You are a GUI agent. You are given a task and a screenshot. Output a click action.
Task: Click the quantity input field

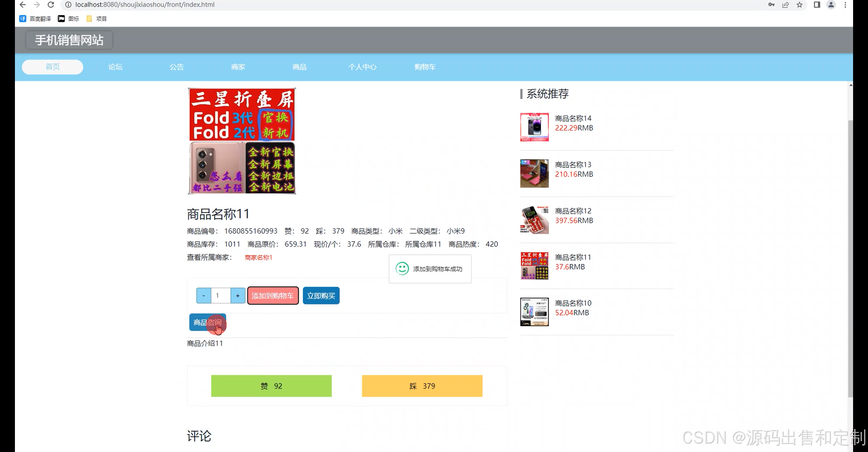[220, 296]
